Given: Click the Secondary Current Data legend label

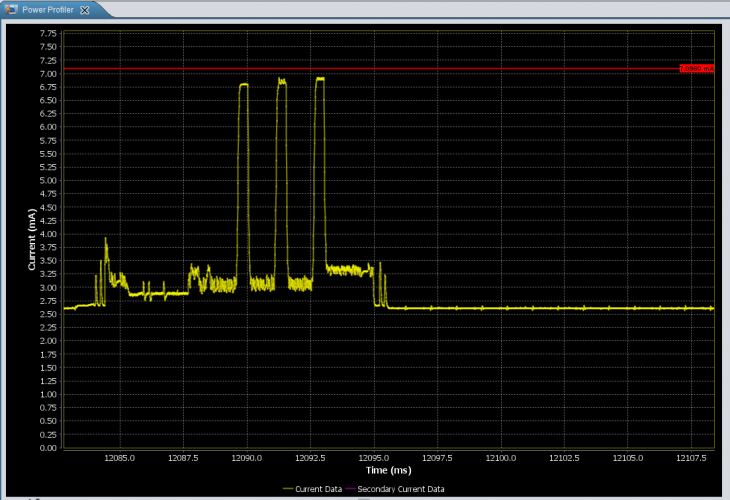Looking at the screenshot, I should click(x=400, y=489).
